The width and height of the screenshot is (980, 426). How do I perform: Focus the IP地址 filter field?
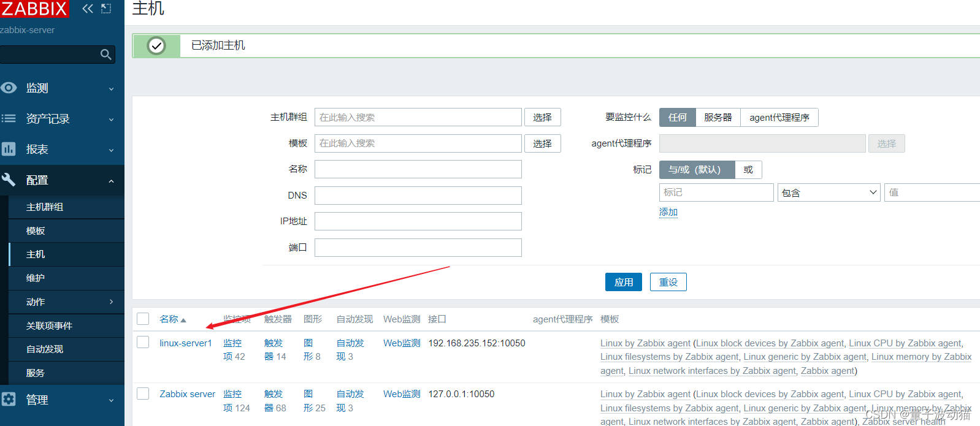pyautogui.click(x=418, y=221)
